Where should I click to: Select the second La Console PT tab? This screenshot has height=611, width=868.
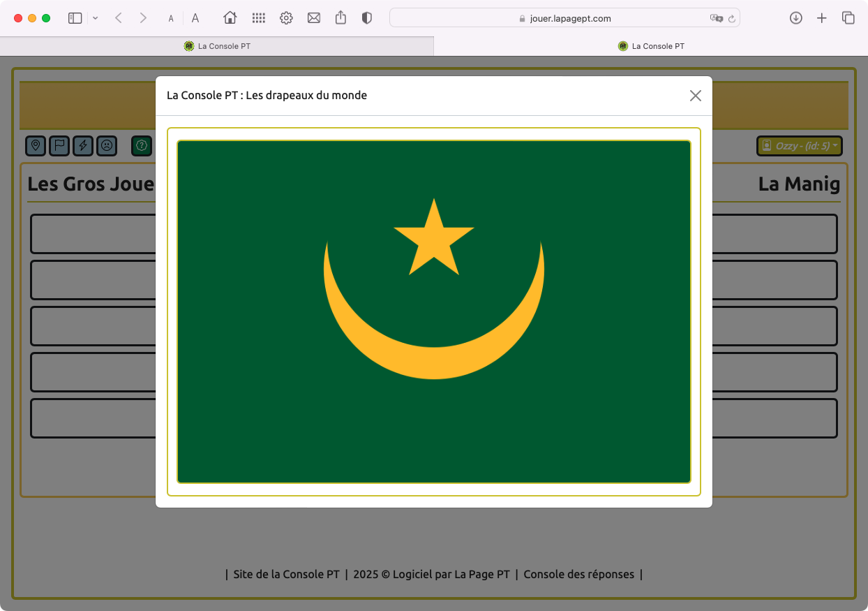tap(650, 46)
